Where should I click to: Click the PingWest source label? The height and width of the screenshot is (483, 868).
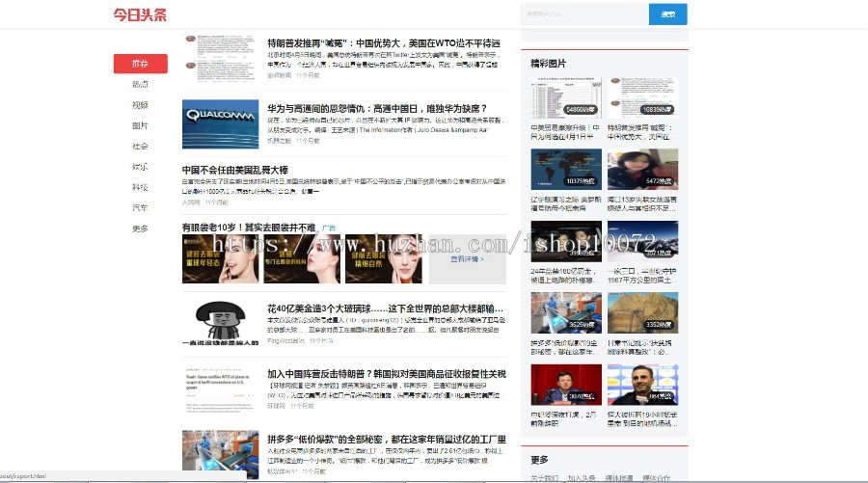(285, 341)
